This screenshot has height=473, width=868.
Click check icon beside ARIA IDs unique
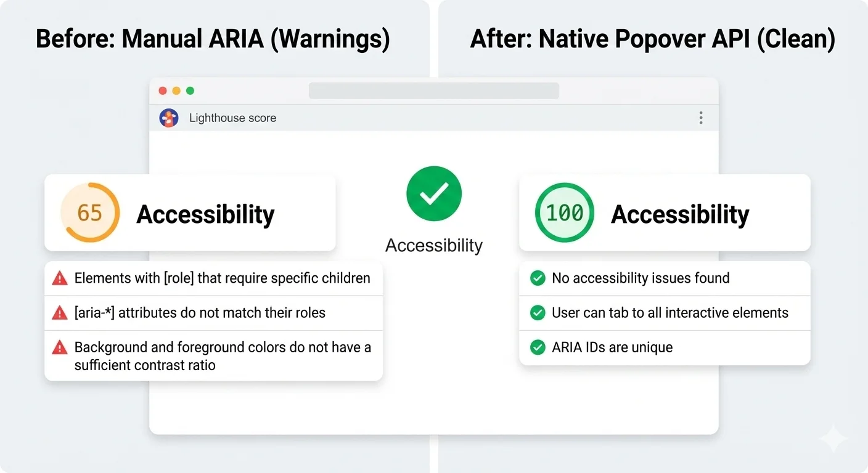[x=538, y=347]
